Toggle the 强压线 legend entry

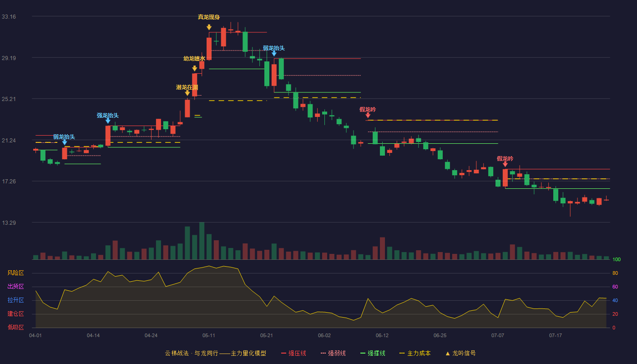pos(293,353)
